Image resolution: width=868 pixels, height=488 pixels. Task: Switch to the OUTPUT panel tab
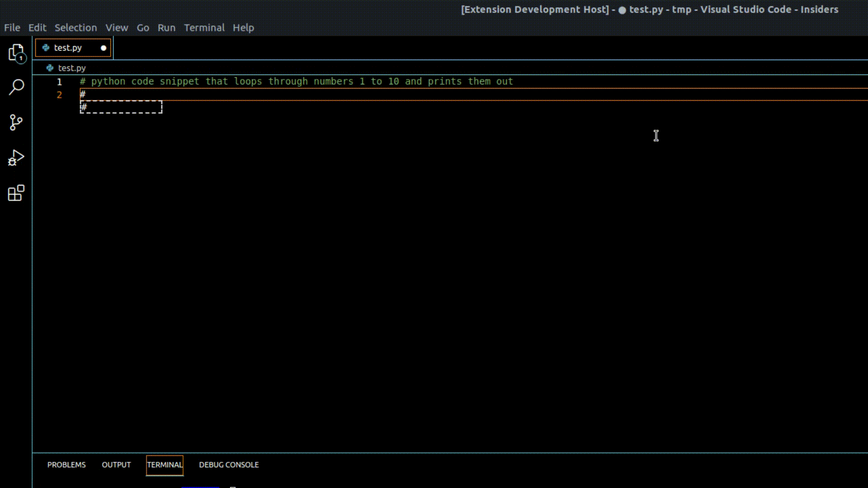(x=116, y=465)
